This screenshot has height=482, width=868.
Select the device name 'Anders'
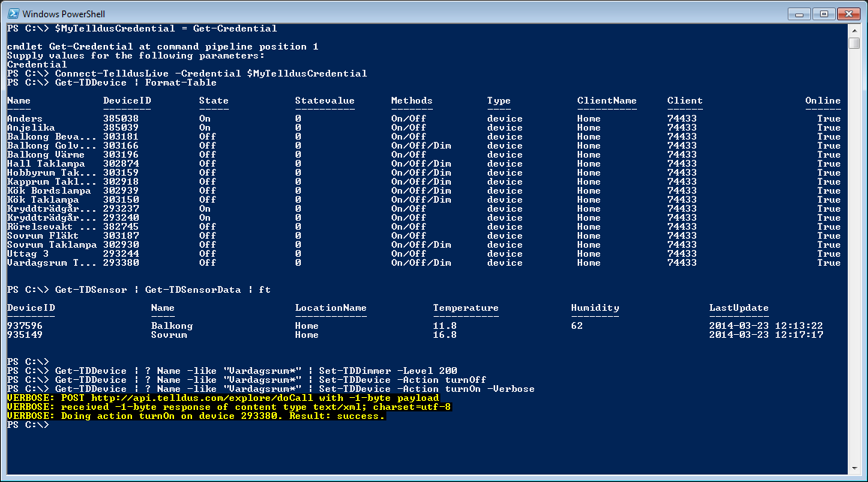pyautogui.click(x=24, y=119)
